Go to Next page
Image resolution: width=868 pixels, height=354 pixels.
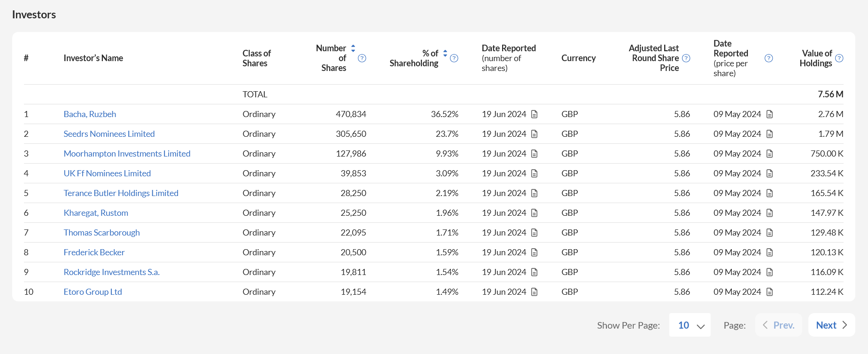tap(831, 325)
